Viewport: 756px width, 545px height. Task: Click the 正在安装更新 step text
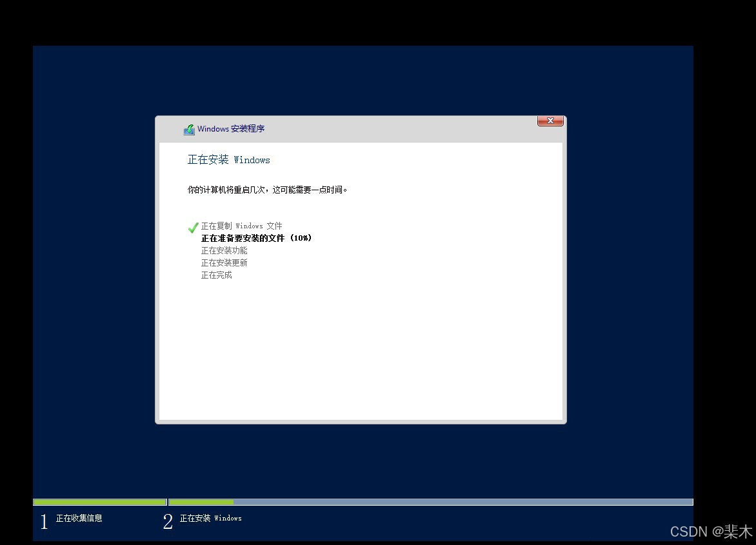[224, 263]
